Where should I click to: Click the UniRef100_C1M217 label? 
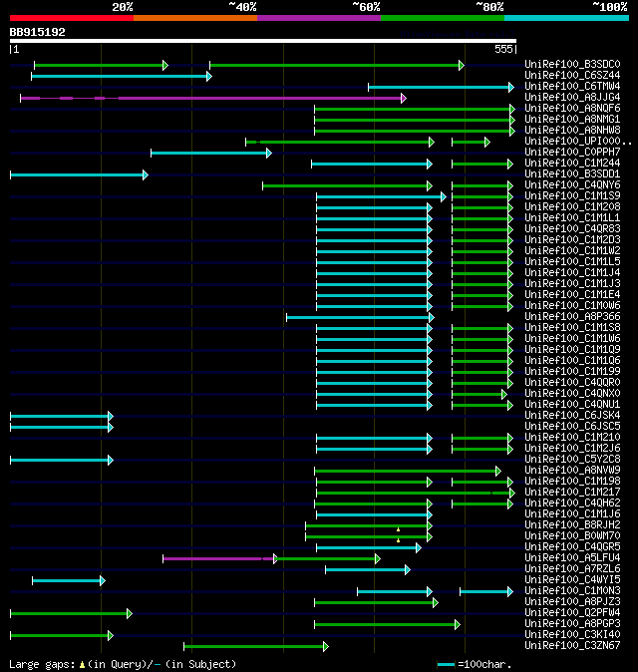pyautogui.click(x=572, y=492)
